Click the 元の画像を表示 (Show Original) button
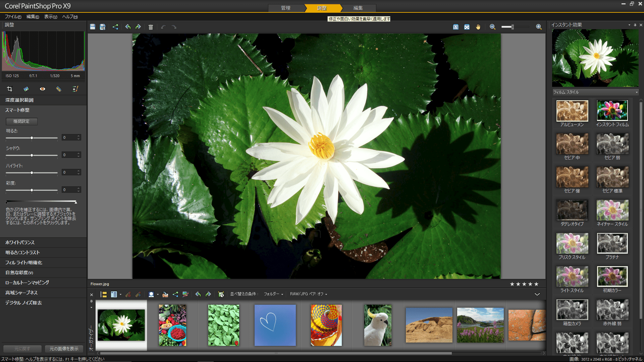Image resolution: width=644 pixels, height=362 pixels. click(x=64, y=349)
